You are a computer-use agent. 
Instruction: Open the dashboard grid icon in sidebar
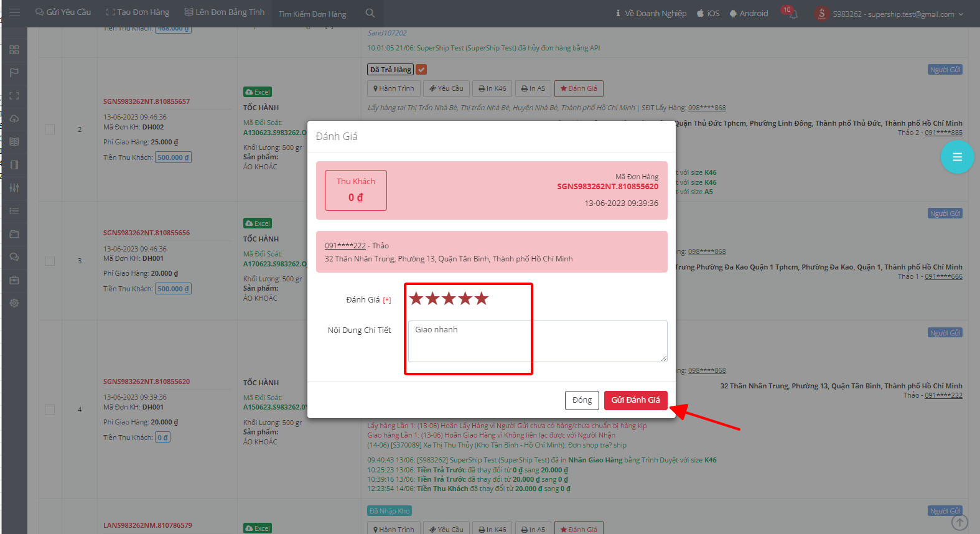click(x=14, y=50)
